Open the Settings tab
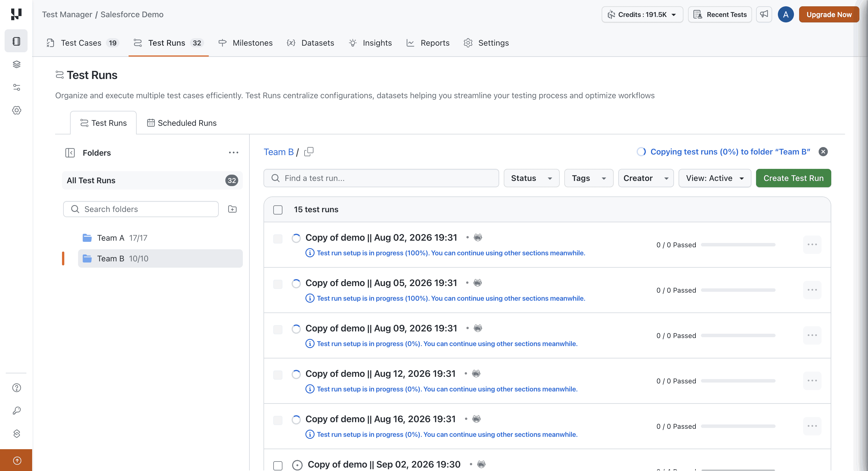The width and height of the screenshot is (868, 471). coord(486,43)
